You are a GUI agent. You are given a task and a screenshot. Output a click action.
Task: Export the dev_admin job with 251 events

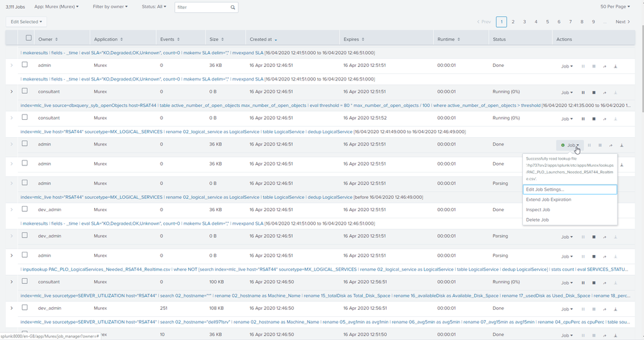coord(615,309)
